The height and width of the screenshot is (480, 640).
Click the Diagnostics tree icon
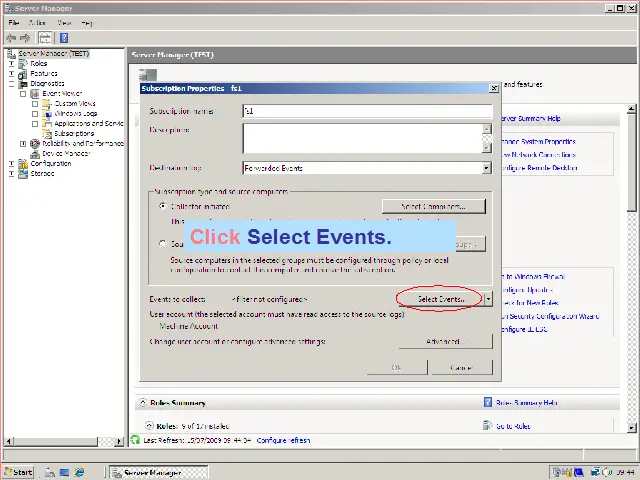pos(23,84)
